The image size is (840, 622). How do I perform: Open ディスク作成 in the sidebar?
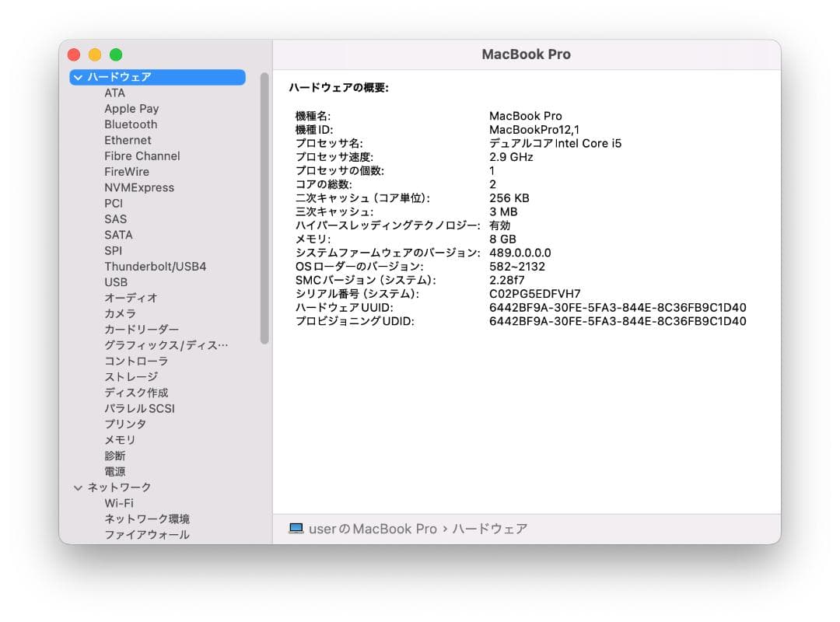click(136, 393)
